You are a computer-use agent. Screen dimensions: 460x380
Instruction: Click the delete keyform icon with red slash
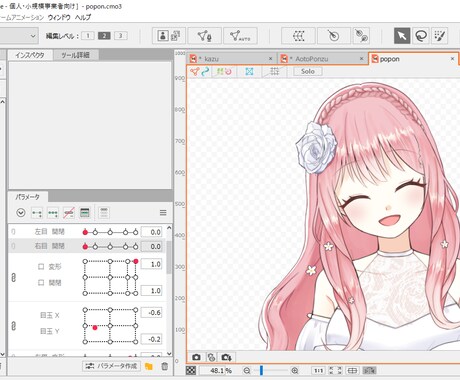(69, 213)
